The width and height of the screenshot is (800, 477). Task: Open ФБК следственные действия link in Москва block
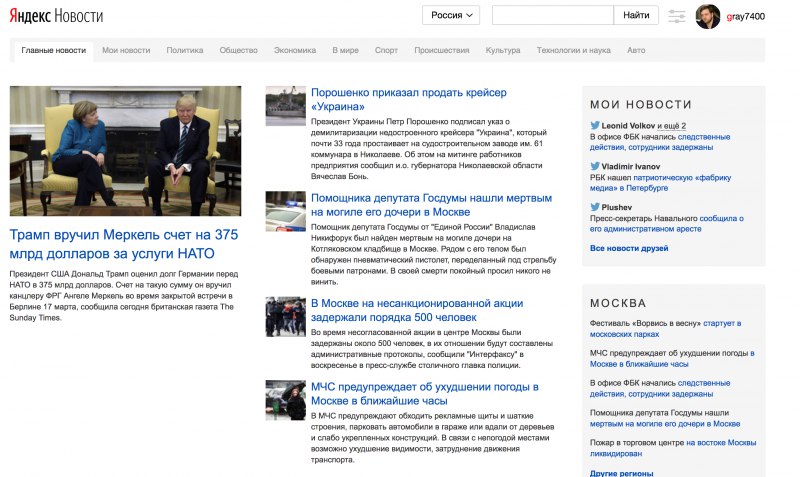tap(660, 388)
